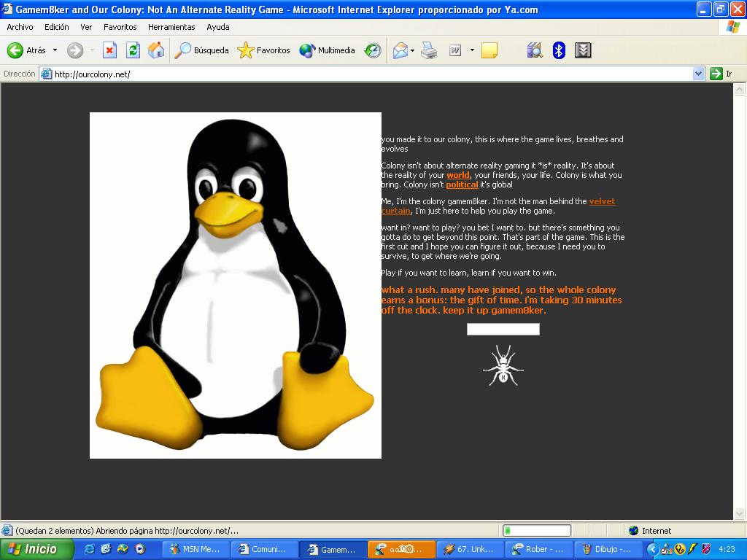Expand the address bar URL dropdown
This screenshot has height=560, width=747.
698,74
